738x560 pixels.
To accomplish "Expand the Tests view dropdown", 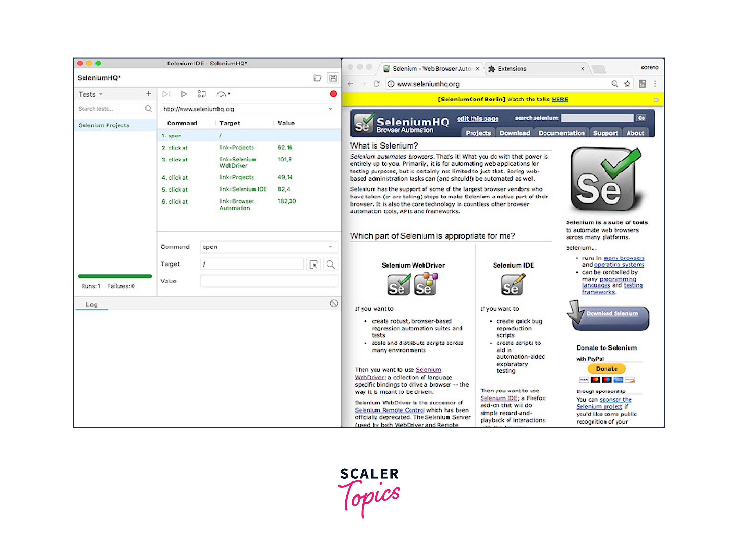I will pos(101,94).
